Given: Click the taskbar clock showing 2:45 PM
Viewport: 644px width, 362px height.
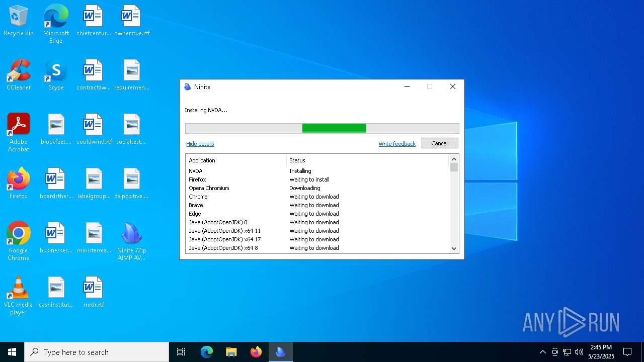Looking at the screenshot, I should coord(601,352).
